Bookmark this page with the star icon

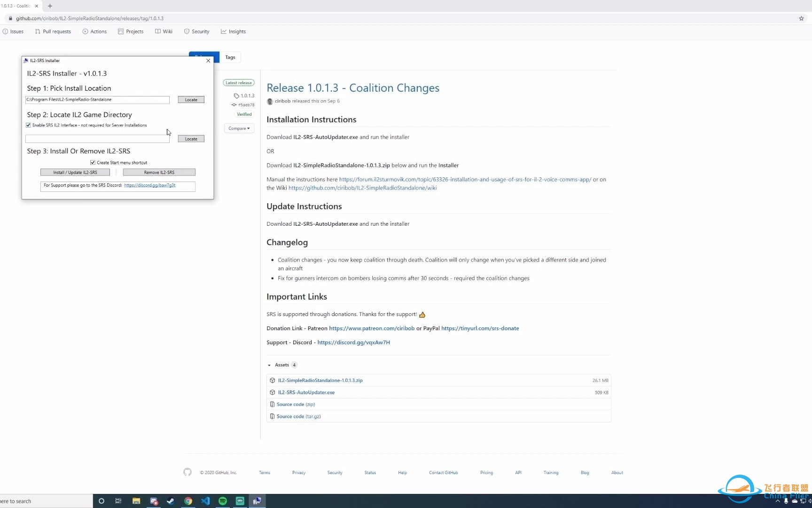(x=801, y=18)
